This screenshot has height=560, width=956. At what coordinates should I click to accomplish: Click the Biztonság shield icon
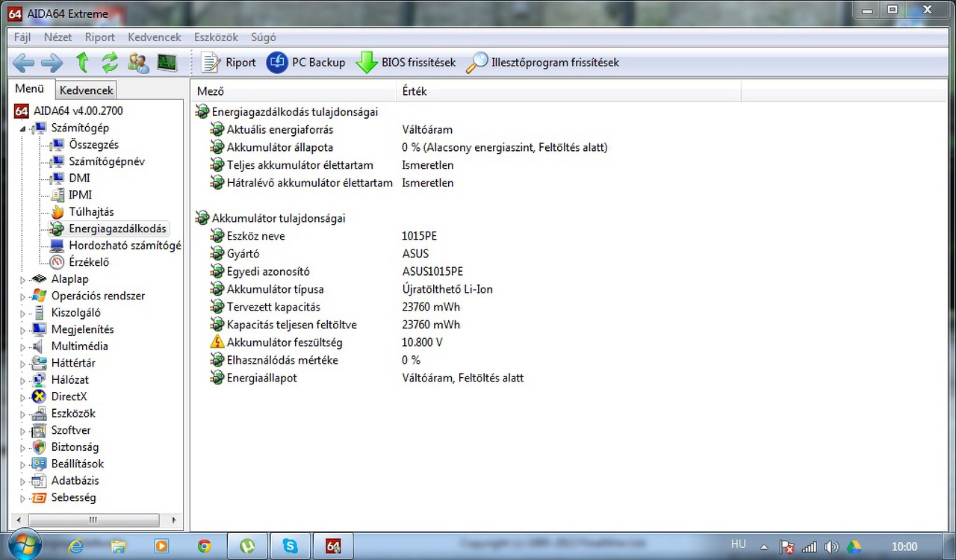coord(39,447)
